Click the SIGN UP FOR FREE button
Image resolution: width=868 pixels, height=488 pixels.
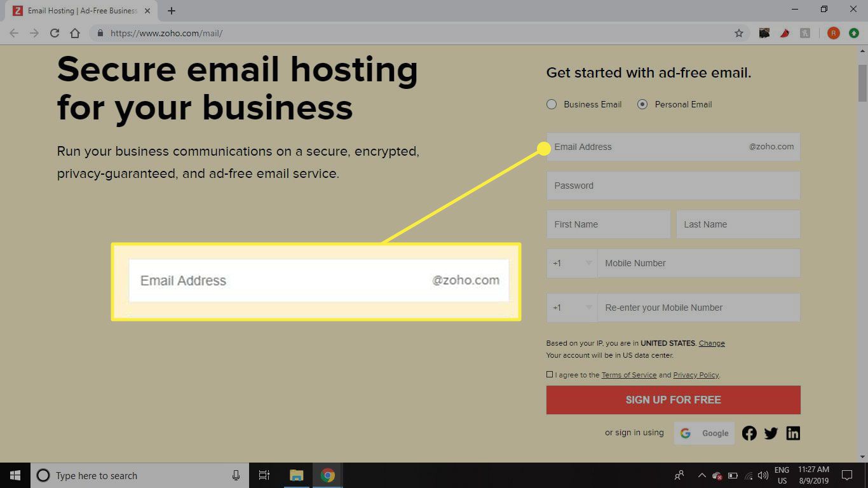tap(674, 400)
